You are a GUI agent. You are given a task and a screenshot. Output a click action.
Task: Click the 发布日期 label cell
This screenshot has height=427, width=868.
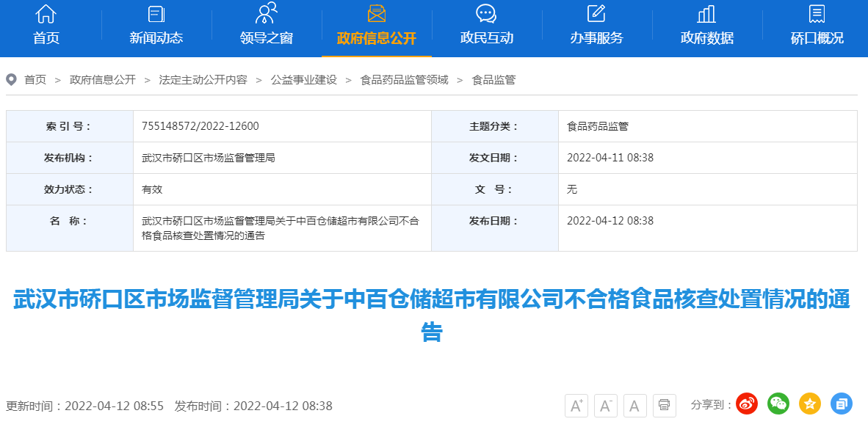[x=495, y=228]
